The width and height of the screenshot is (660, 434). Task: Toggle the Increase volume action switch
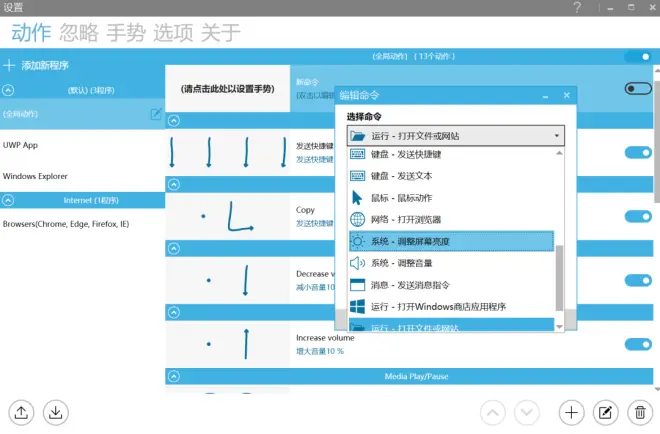(x=638, y=344)
